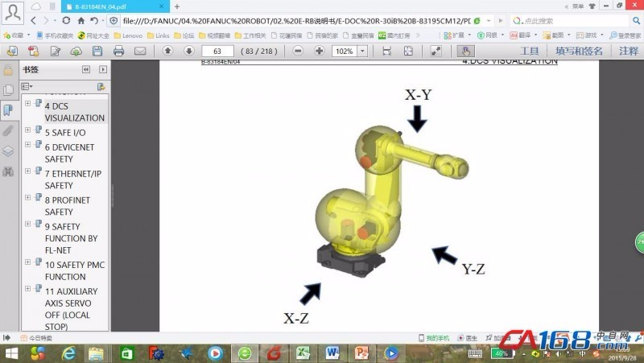644x363 pixels.
Task: Click the print icon in PDF toolbar
Action: tap(118, 51)
